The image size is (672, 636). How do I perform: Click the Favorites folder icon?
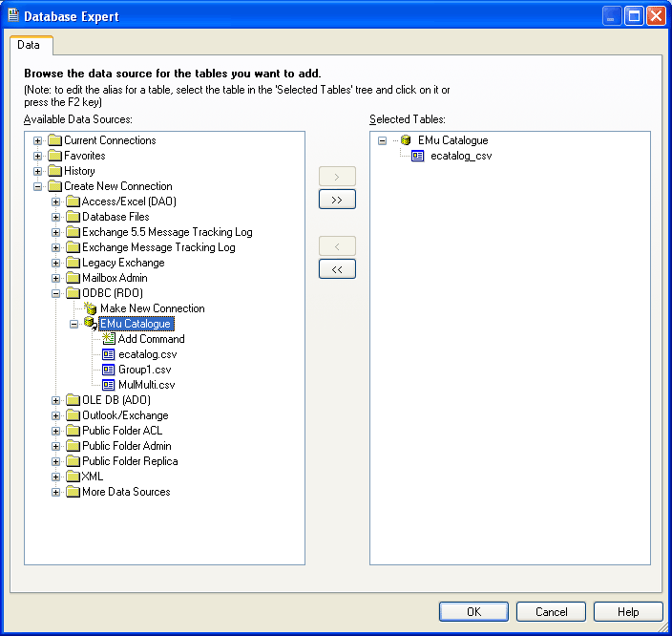54,156
